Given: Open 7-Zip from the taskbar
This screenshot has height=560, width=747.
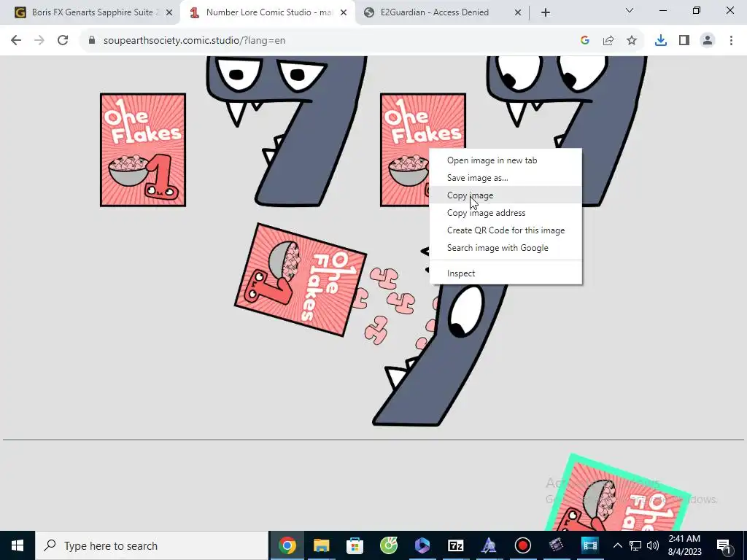Looking at the screenshot, I should coord(455,545).
